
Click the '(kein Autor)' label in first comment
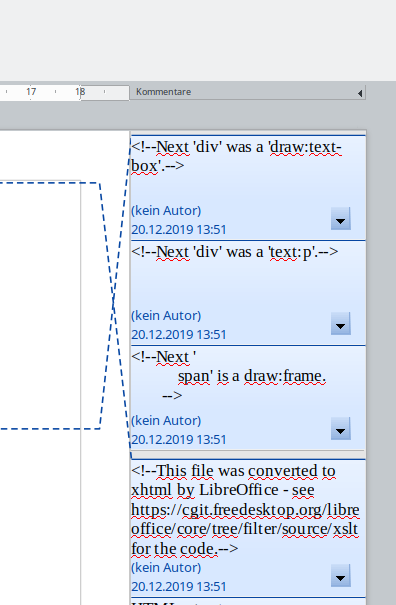166,211
